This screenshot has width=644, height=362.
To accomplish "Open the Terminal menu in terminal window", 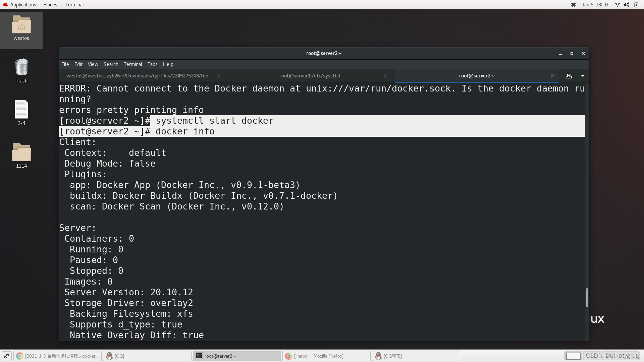I will click(133, 64).
